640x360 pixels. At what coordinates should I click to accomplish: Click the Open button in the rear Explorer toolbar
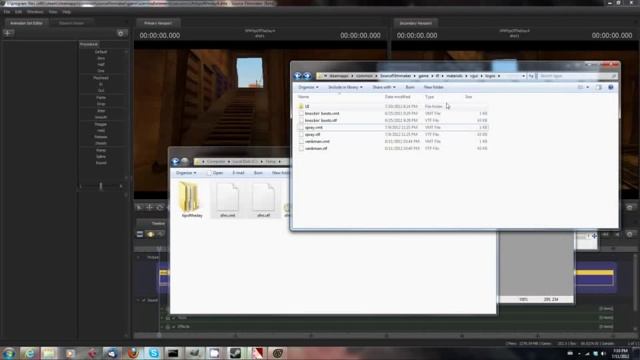(215, 173)
